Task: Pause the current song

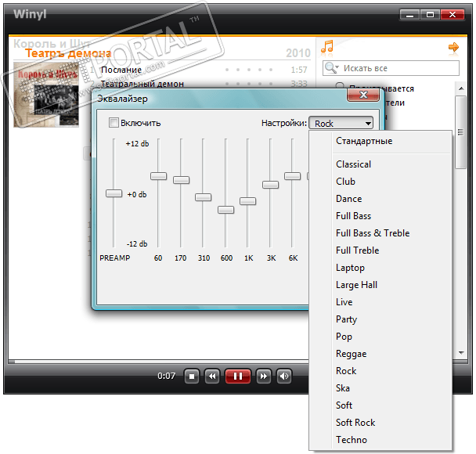Action: pos(238,377)
